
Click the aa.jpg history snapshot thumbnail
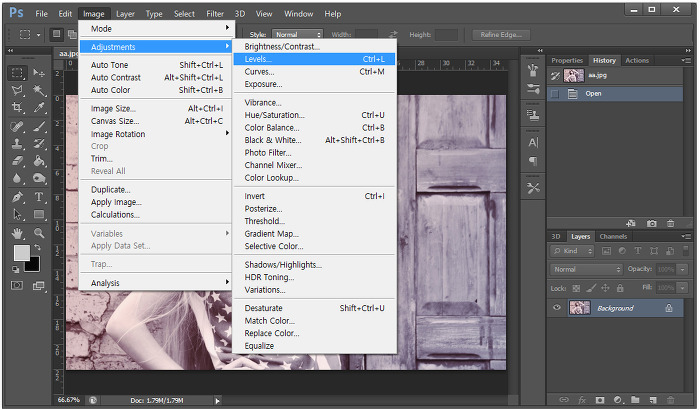tap(574, 75)
